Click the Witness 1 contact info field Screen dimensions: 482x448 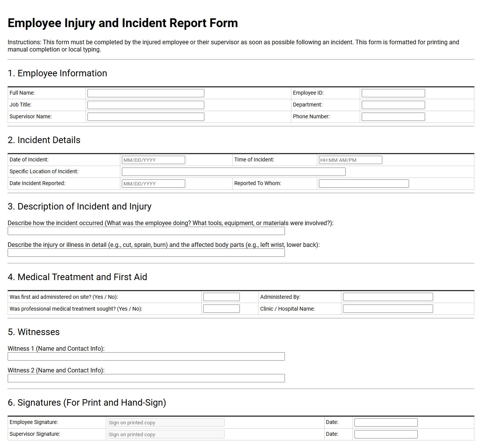click(x=146, y=356)
